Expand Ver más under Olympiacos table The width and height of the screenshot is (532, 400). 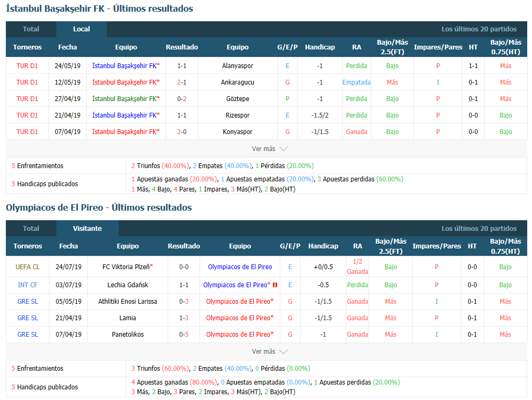coord(269,352)
